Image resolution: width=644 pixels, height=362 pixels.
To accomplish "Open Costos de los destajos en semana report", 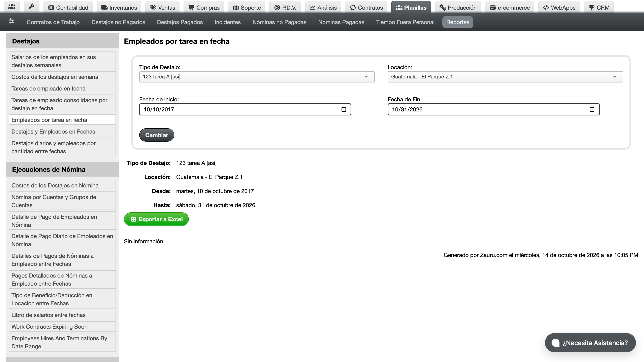I will 62,77.
